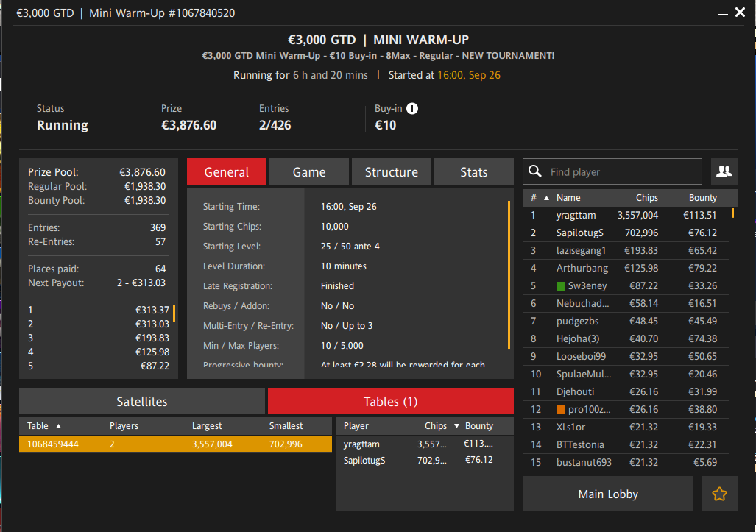This screenshot has height=532, width=756.
Task: Select table row 1068459444
Action: [175, 444]
